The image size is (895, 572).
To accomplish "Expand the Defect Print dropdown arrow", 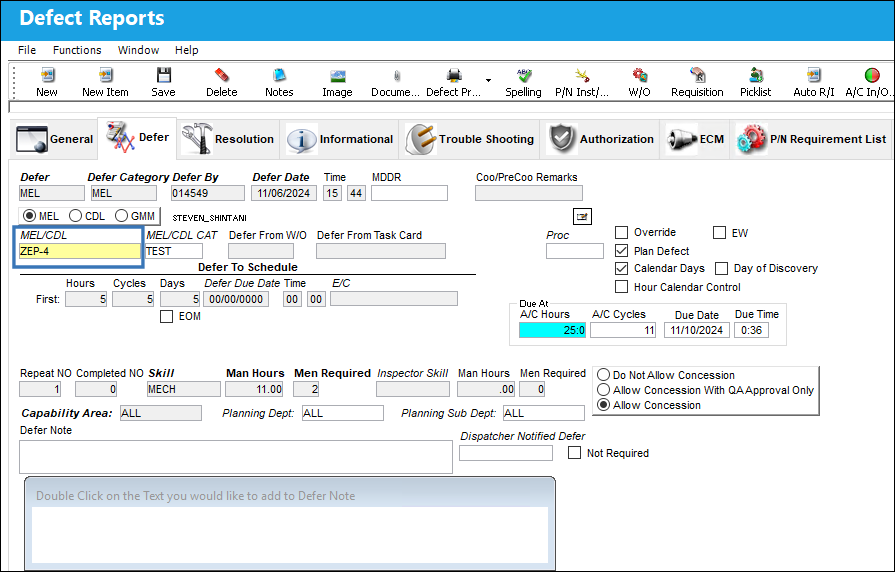I will tap(488, 80).
